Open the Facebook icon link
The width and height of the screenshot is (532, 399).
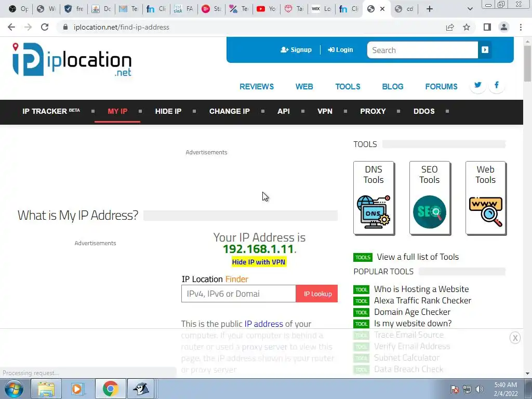496,85
